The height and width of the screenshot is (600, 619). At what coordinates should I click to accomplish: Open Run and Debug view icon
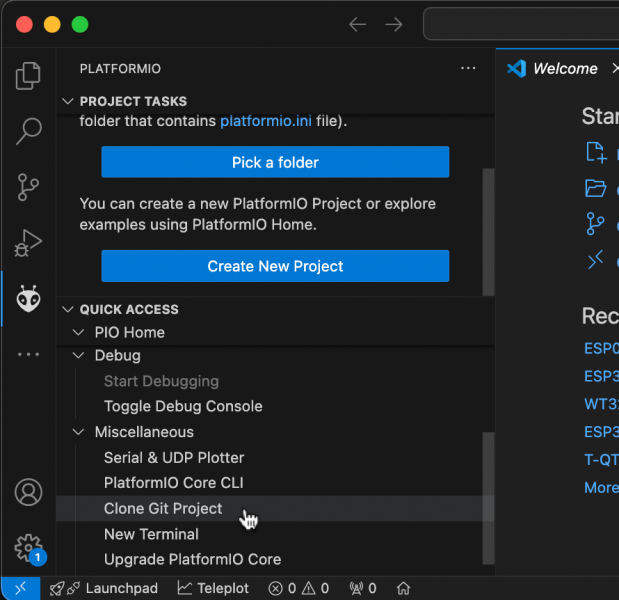pos(28,242)
